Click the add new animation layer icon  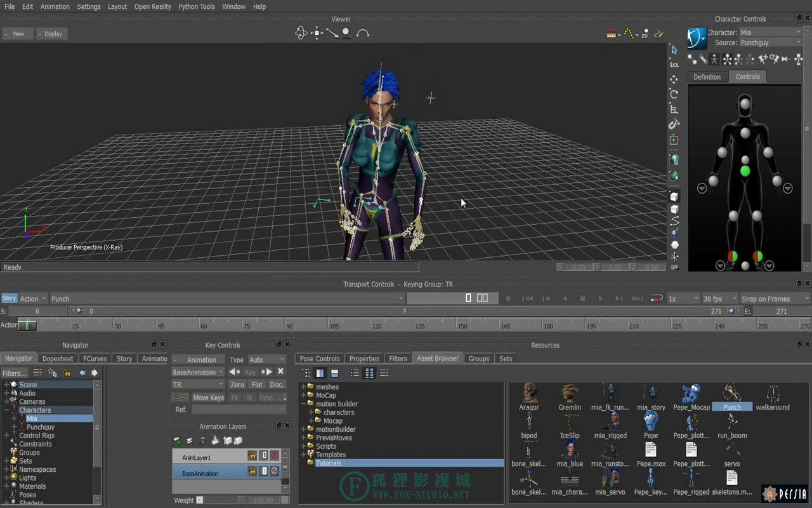tap(178, 440)
